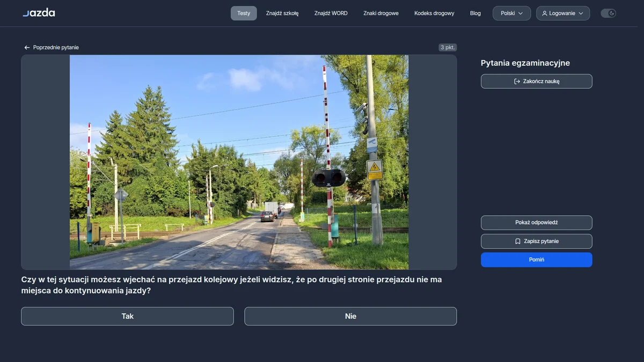Click the left arrow before Poprzednie pytanie
Screen dimensions: 644x362
[27, 48]
